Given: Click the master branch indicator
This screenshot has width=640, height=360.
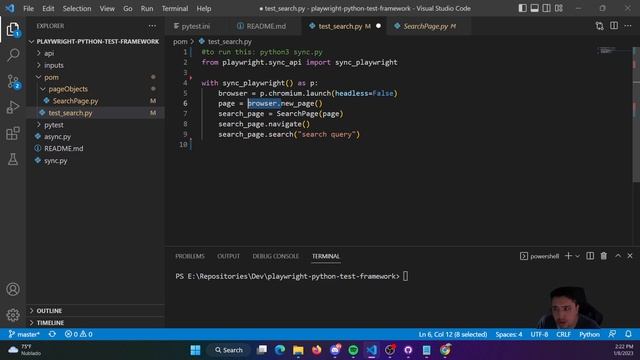Looking at the screenshot, I should click(24, 334).
